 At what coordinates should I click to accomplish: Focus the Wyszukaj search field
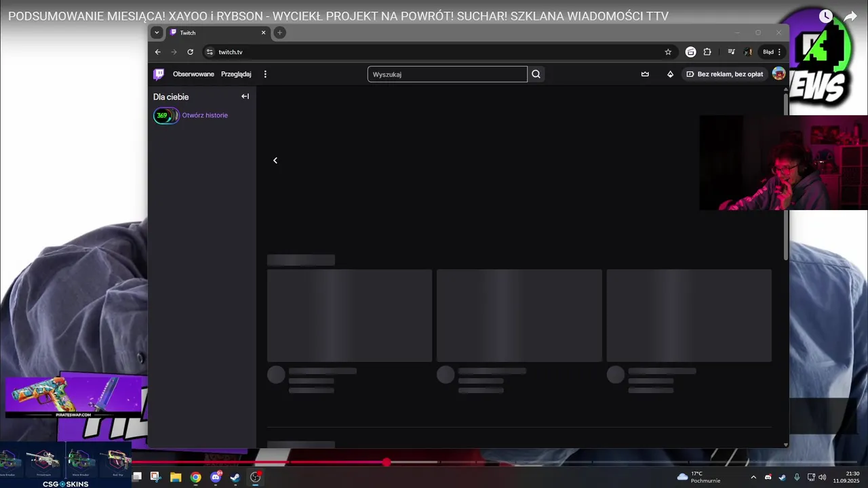[x=448, y=74]
